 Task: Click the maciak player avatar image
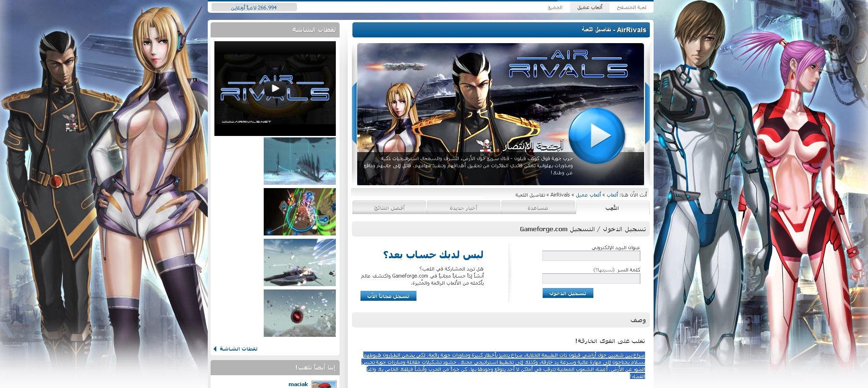click(x=324, y=384)
